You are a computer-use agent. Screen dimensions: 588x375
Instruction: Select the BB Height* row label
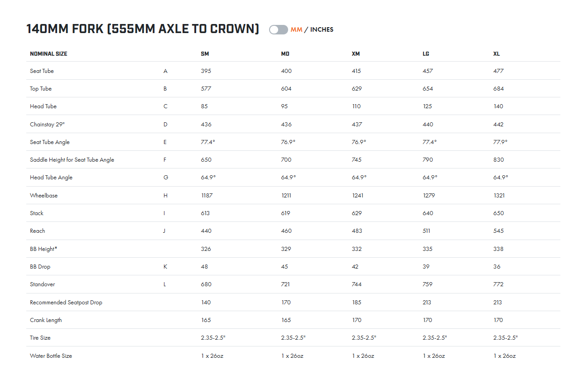[x=43, y=249]
